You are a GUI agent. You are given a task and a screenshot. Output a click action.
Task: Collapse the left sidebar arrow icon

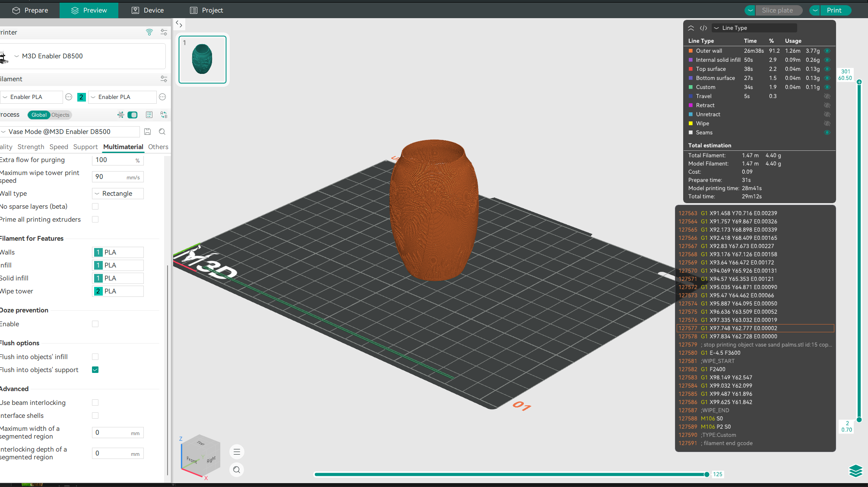(179, 24)
